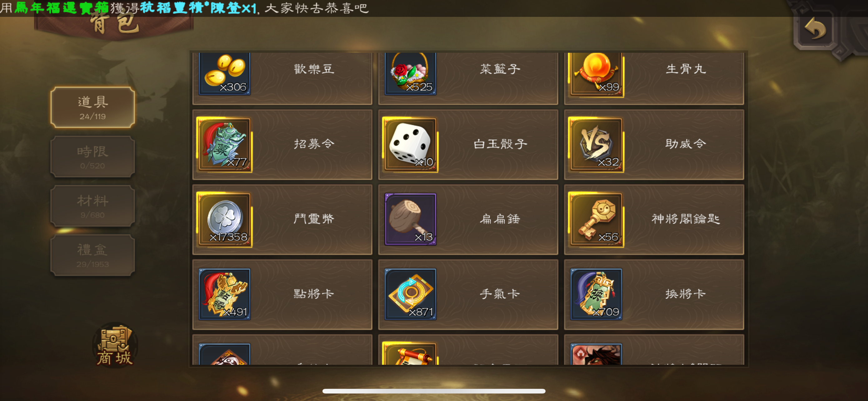
Task: Go back with the return arrow button
Action: 816,28
